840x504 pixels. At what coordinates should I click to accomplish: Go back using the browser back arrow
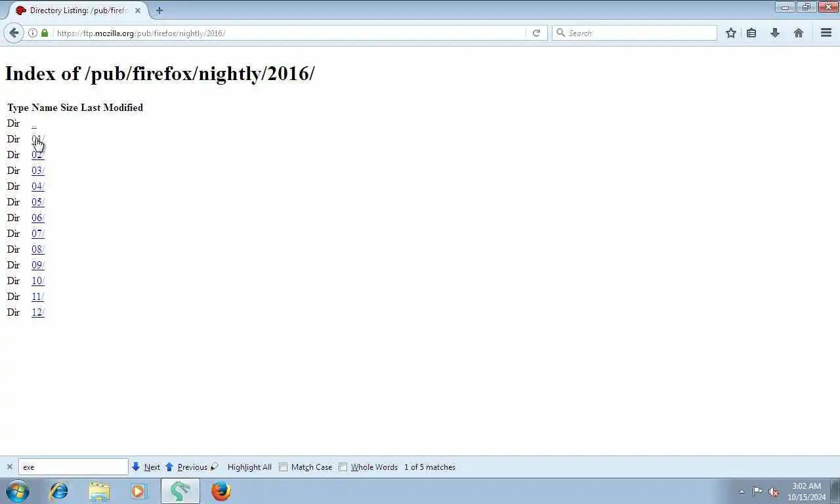[14, 33]
